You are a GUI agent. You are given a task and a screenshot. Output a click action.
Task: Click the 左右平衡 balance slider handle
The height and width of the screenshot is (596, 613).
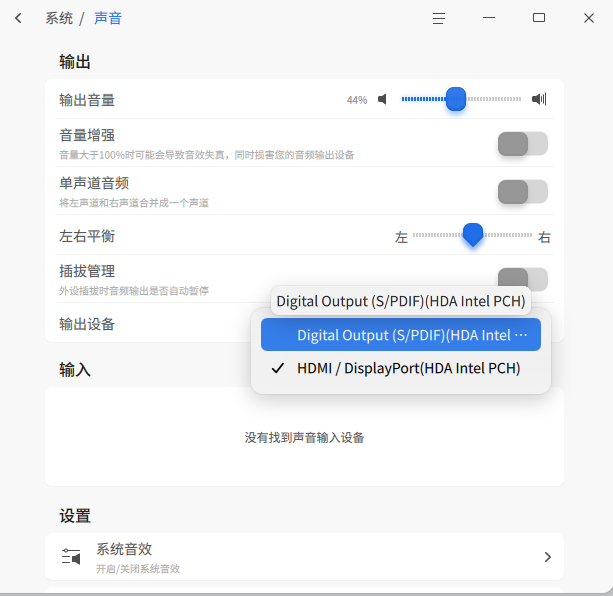(x=473, y=235)
